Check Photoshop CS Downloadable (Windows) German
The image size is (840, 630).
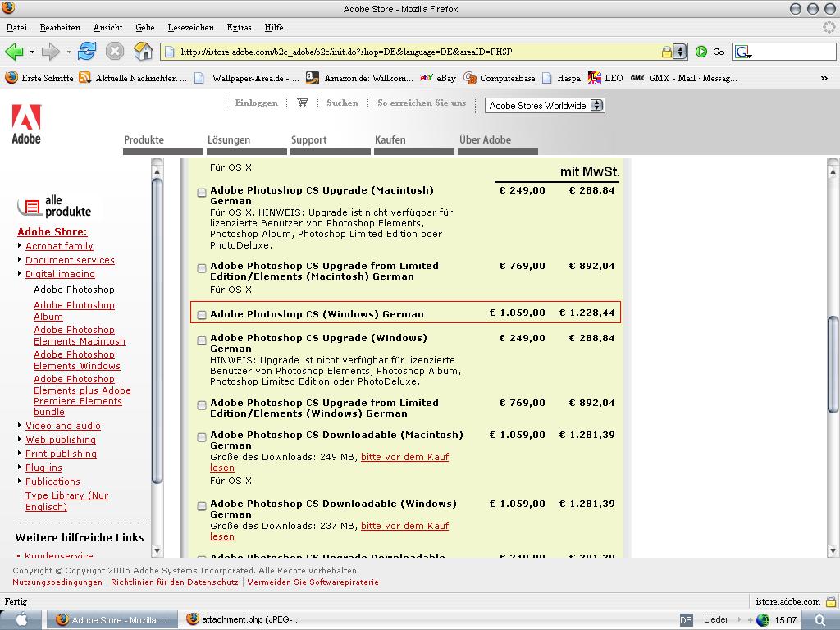[x=202, y=506]
